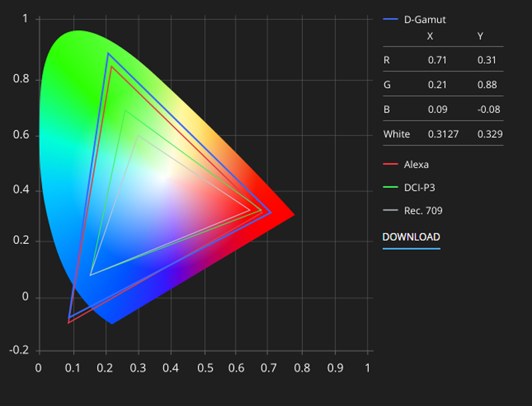Click the B row Y value -0.08

(489, 110)
